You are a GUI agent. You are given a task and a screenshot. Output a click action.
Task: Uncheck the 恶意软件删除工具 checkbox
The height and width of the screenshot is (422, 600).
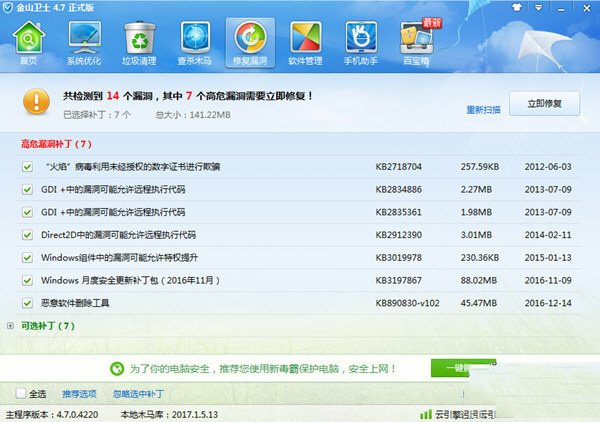coord(27,303)
